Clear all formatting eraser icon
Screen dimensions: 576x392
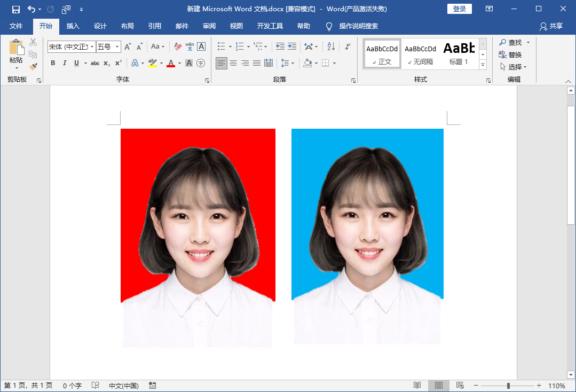(178, 46)
